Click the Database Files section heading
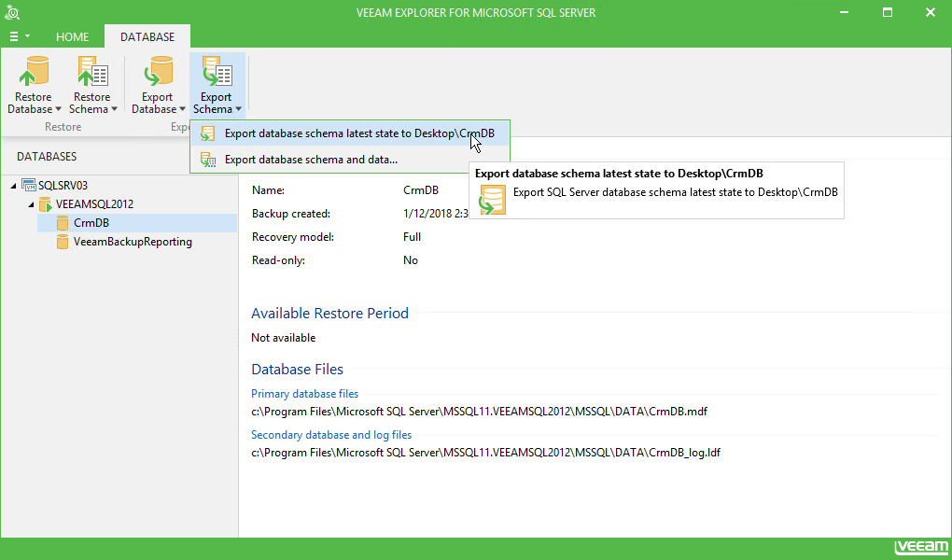The image size is (952, 560). tap(297, 370)
